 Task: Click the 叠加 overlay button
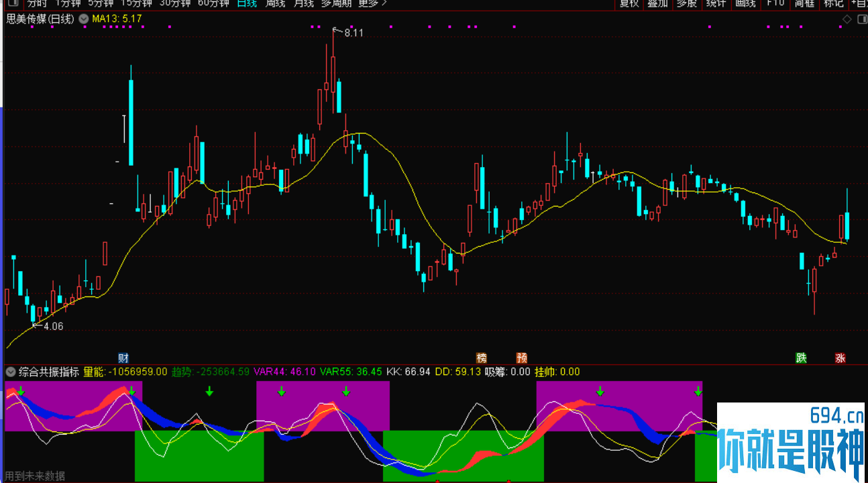(657, 3)
